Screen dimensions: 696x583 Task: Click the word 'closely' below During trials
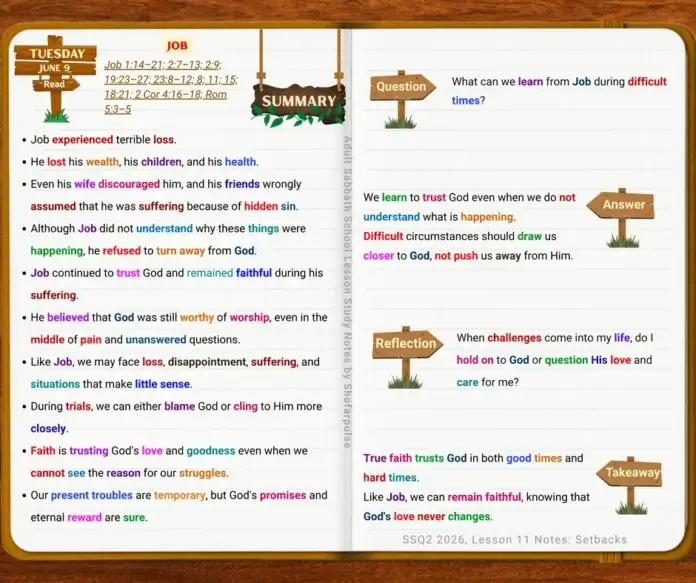pos(48,428)
